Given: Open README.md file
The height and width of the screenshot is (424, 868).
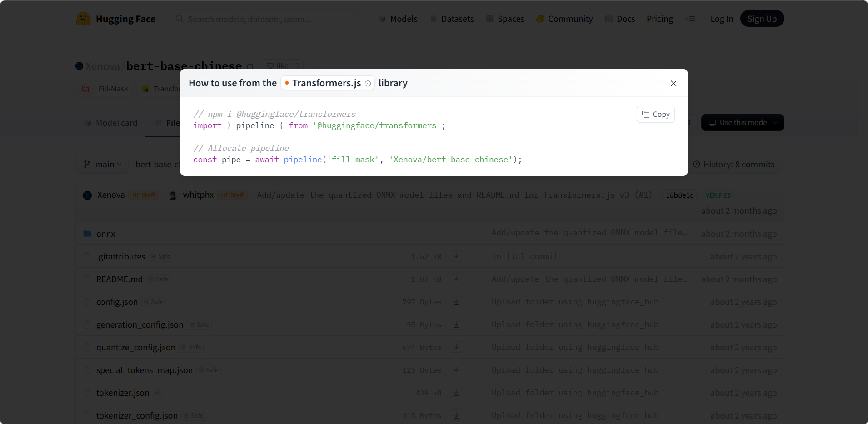Looking at the screenshot, I should pos(120,279).
